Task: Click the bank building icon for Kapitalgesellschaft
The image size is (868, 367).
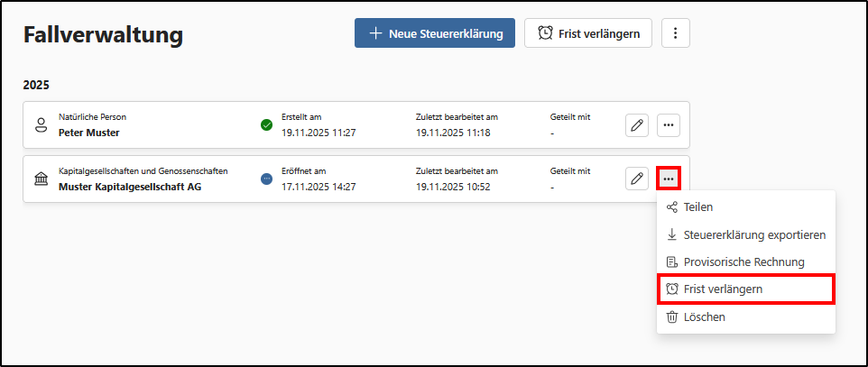Action: point(41,179)
